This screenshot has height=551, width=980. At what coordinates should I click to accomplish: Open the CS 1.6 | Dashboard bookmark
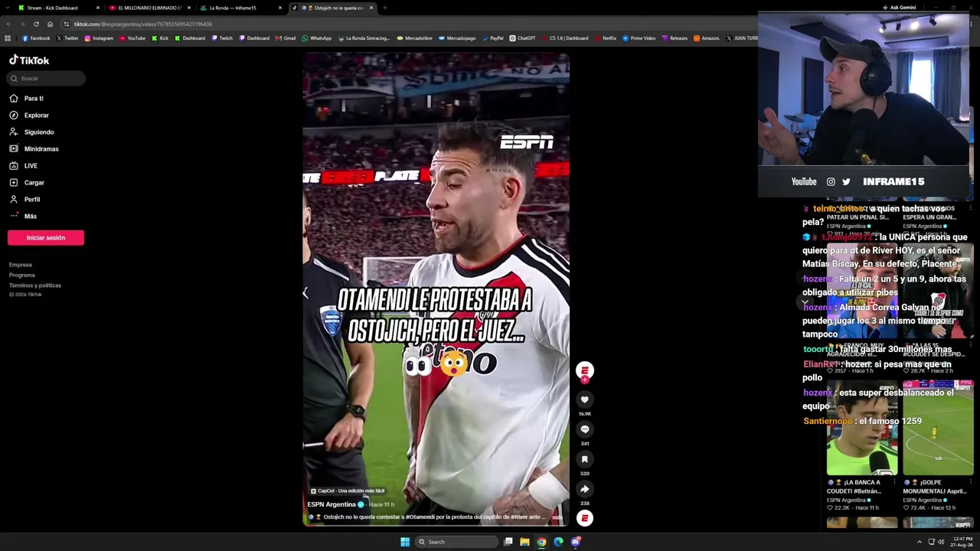coord(565,38)
